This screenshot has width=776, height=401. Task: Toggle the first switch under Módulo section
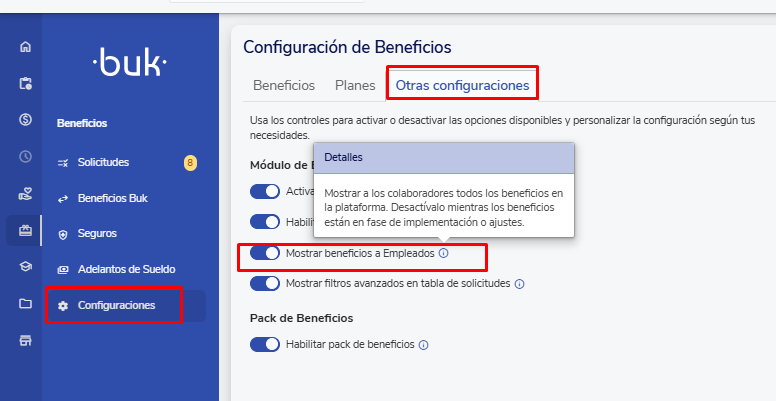point(265,191)
